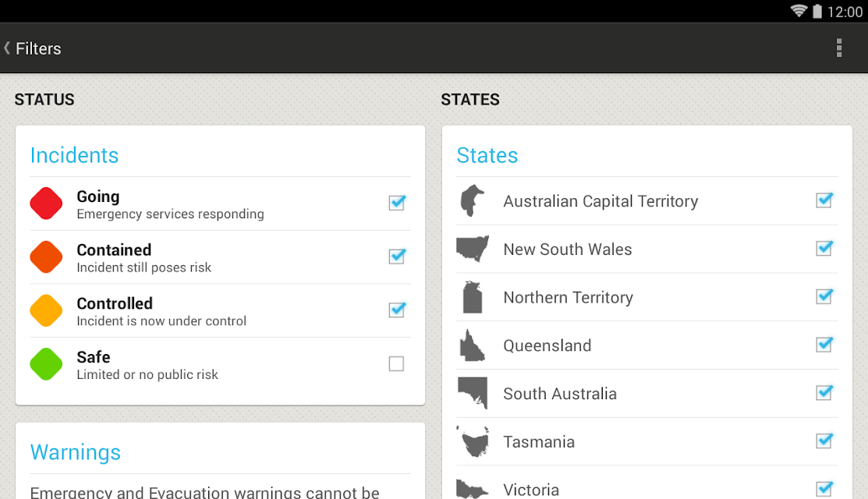Go back using the Filters arrow

click(x=7, y=48)
